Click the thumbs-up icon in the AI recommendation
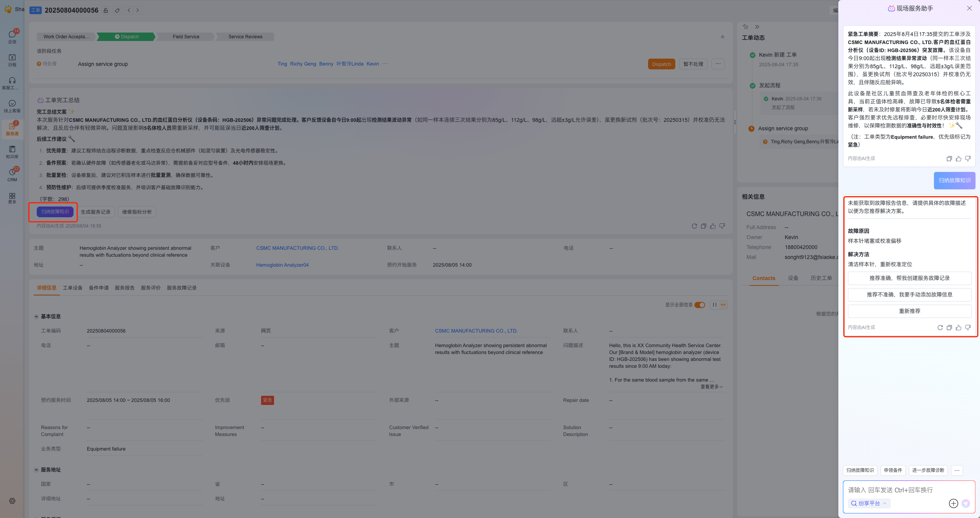The height and width of the screenshot is (518, 980). point(958,328)
